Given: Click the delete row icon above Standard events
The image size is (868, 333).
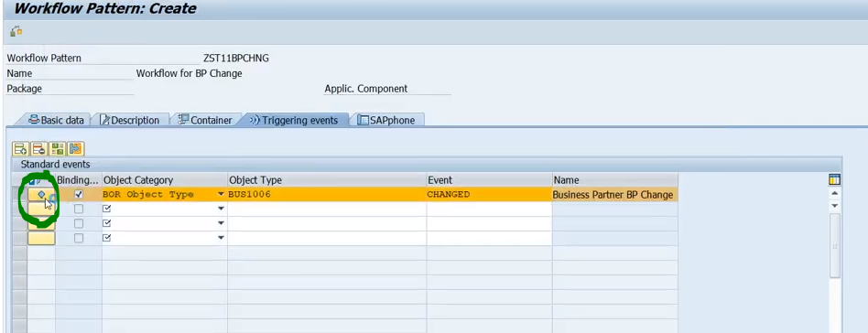Looking at the screenshot, I should coord(38,148).
